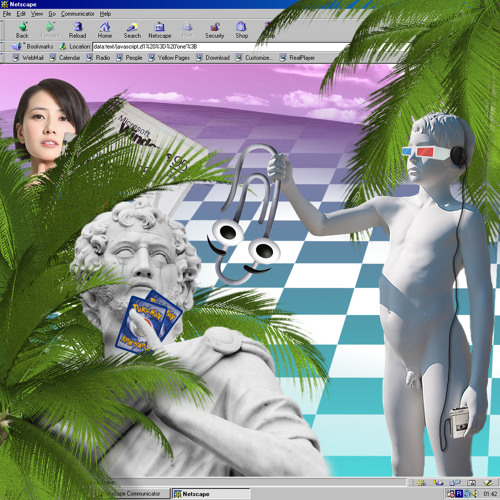Click the grayed-out Forward button

click(50, 30)
